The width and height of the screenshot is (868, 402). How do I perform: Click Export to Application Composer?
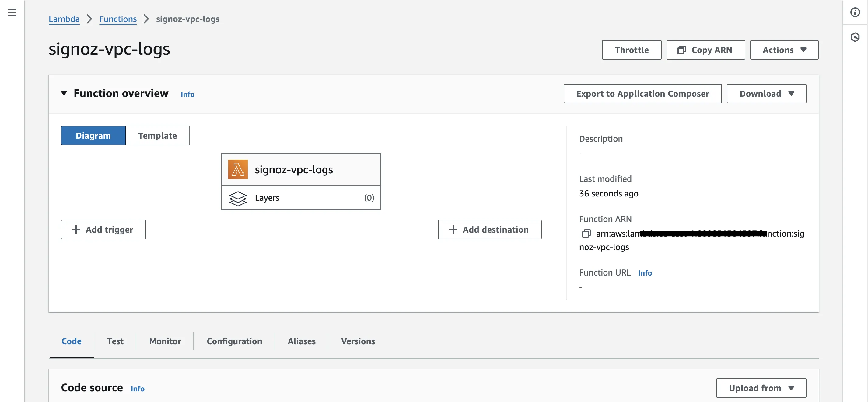[642, 94]
